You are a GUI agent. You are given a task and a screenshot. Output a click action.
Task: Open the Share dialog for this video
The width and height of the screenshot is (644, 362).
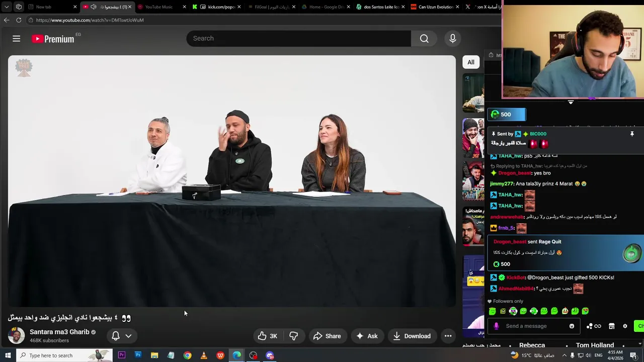click(x=327, y=336)
